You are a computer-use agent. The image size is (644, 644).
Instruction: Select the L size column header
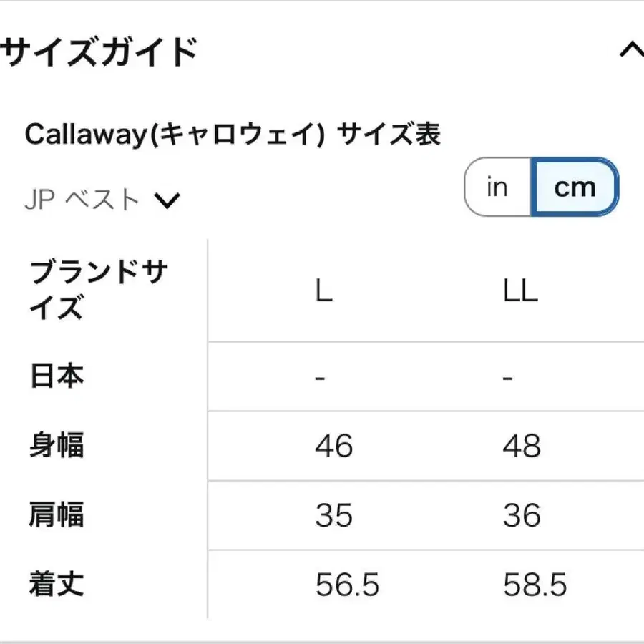[323, 291]
